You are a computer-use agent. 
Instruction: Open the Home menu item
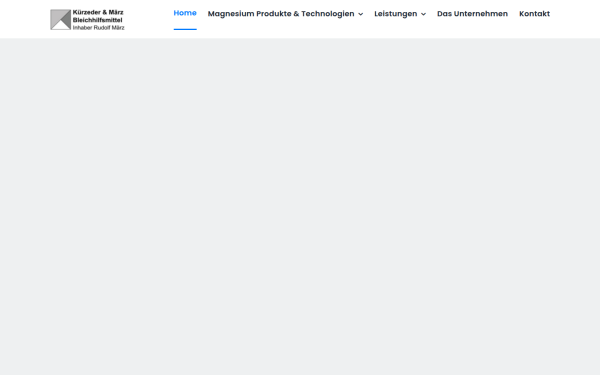click(185, 13)
